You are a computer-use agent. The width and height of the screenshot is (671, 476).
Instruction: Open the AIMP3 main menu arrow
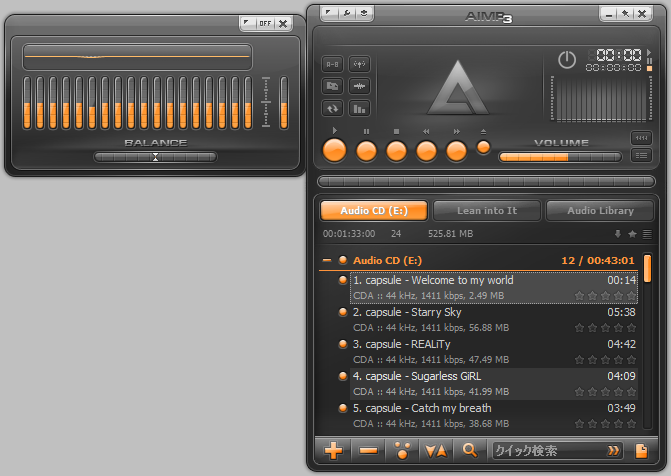pyautogui.click(x=329, y=13)
